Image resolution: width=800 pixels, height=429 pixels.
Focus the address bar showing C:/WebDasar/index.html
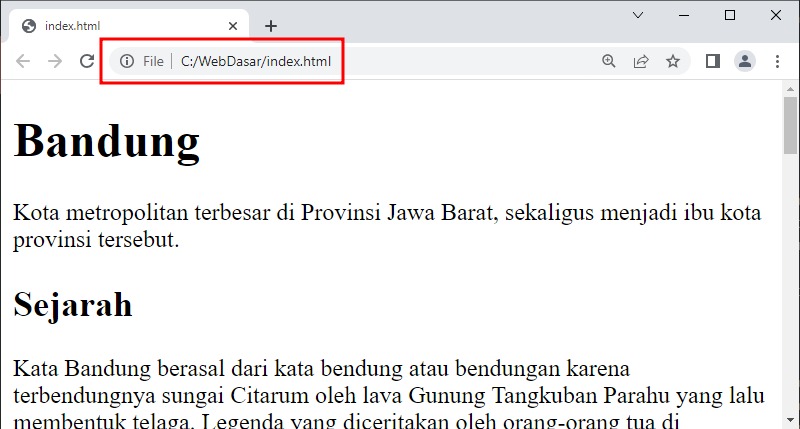[400, 62]
